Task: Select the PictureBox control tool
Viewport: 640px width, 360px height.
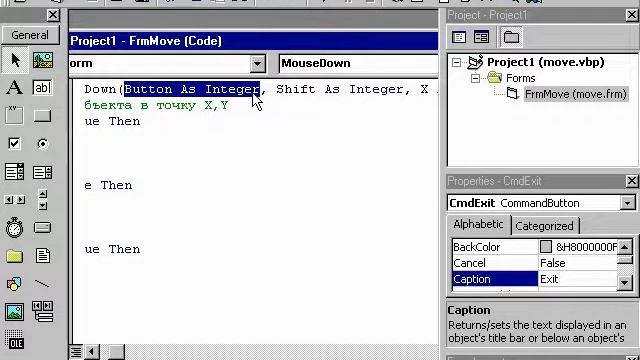Action: point(42,60)
